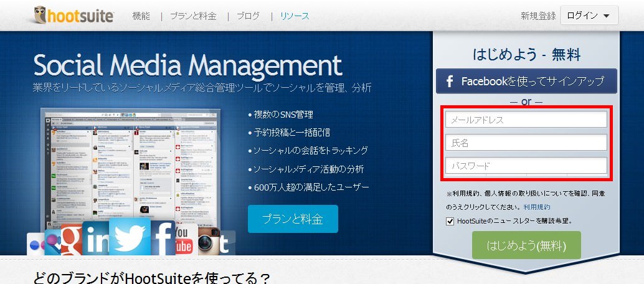Click the YouTube icon
The image size is (644, 284).
186,240
